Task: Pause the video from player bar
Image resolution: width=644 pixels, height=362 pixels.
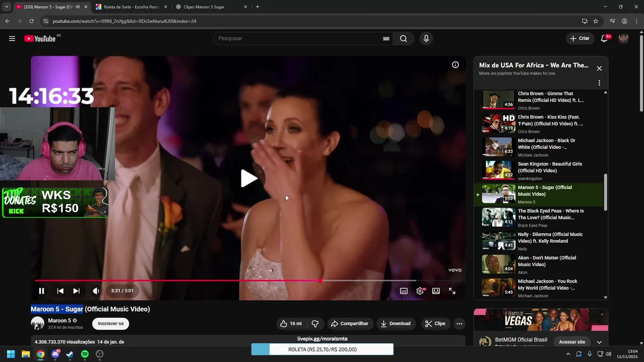Action: tap(42, 291)
